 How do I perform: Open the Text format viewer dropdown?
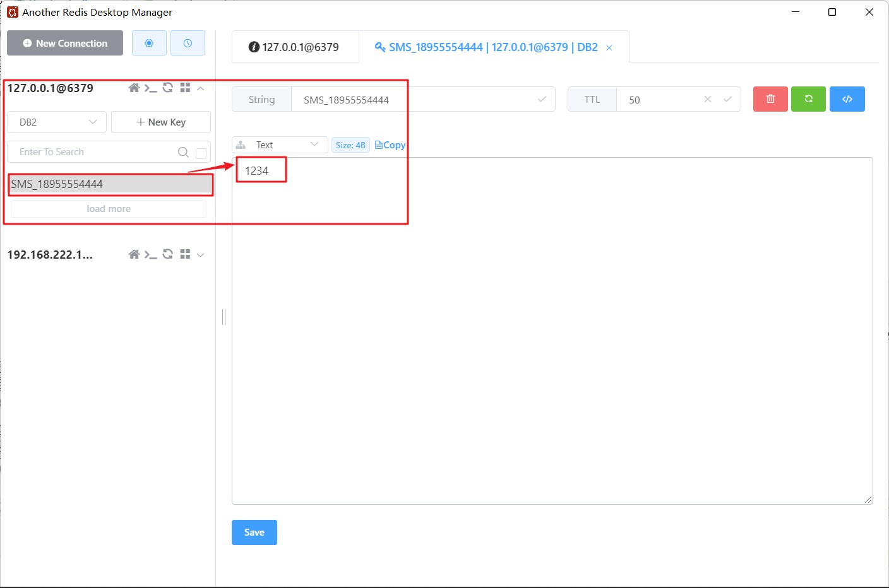280,145
